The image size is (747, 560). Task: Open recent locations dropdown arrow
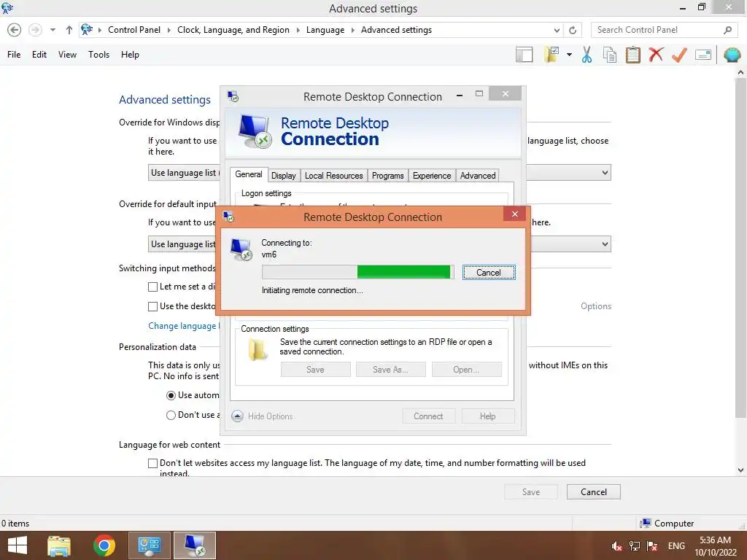point(53,30)
